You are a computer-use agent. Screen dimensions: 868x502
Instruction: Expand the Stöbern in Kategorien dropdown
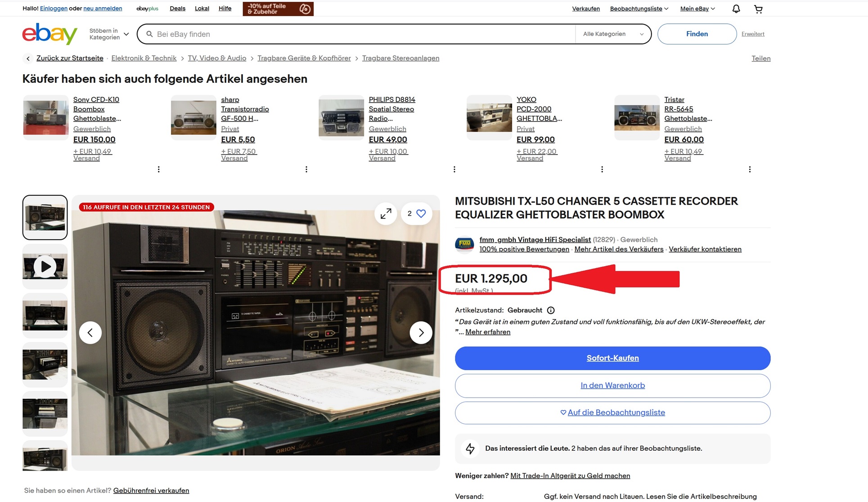coord(109,34)
